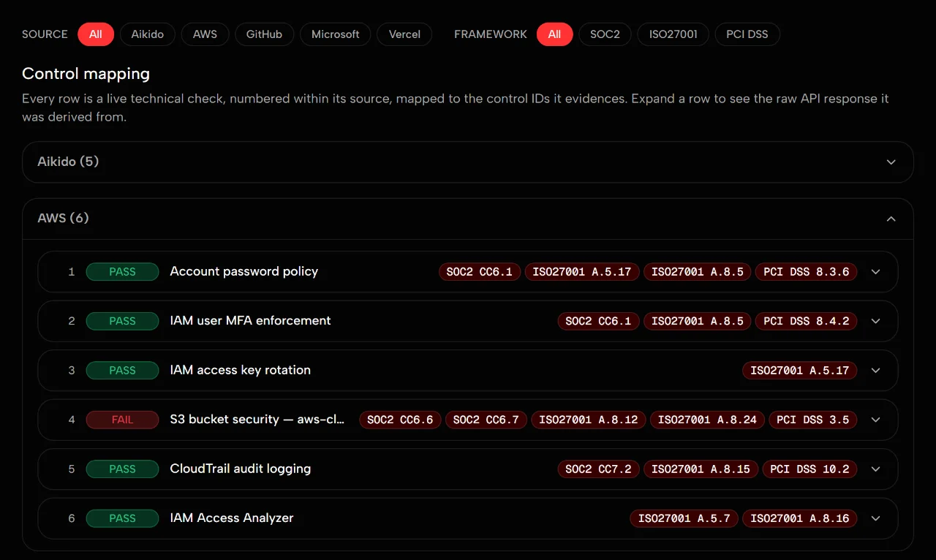
Task: Click the IAM Access Analyzer title
Action: pos(231,518)
